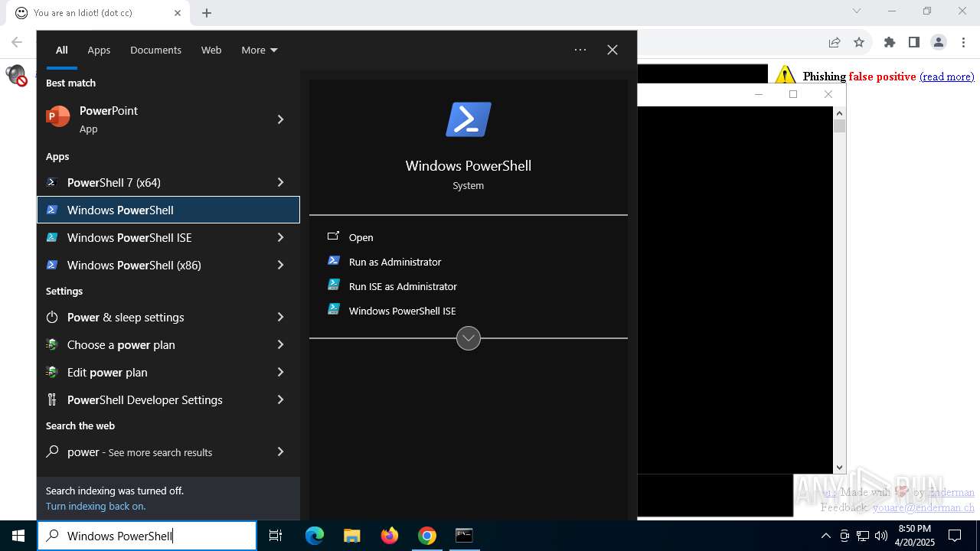Search the web for power
The height and width of the screenshot is (551, 980).
[168, 452]
